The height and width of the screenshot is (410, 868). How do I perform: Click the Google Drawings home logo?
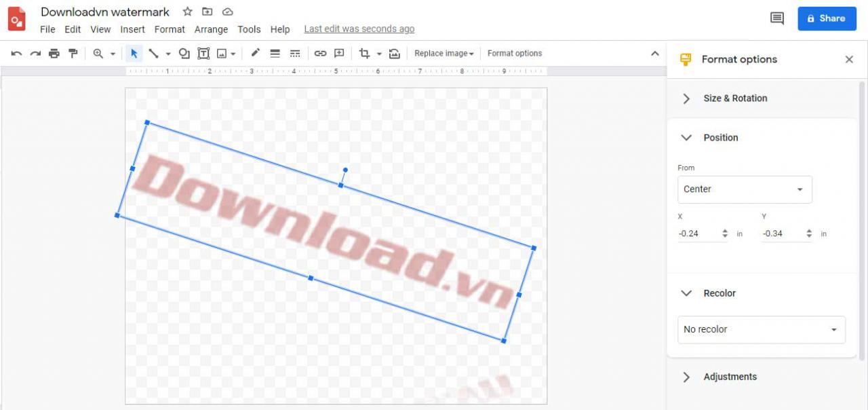(x=17, y=19)
